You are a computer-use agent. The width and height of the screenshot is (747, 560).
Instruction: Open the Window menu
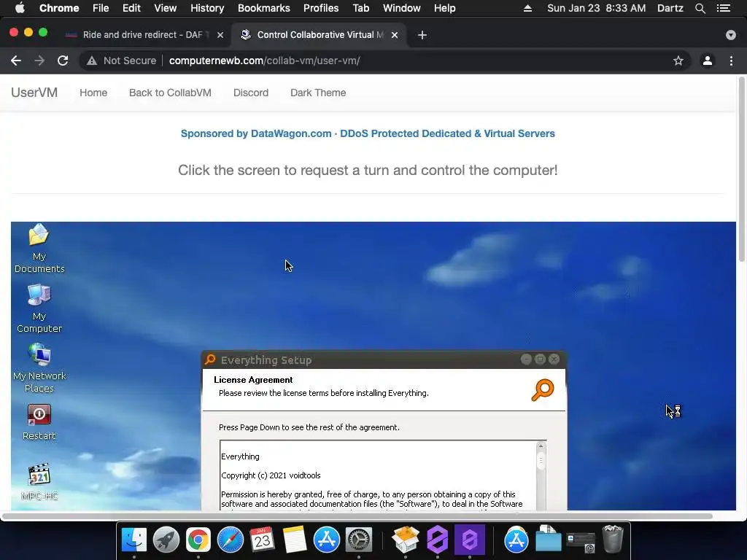(x=402, y=8)
